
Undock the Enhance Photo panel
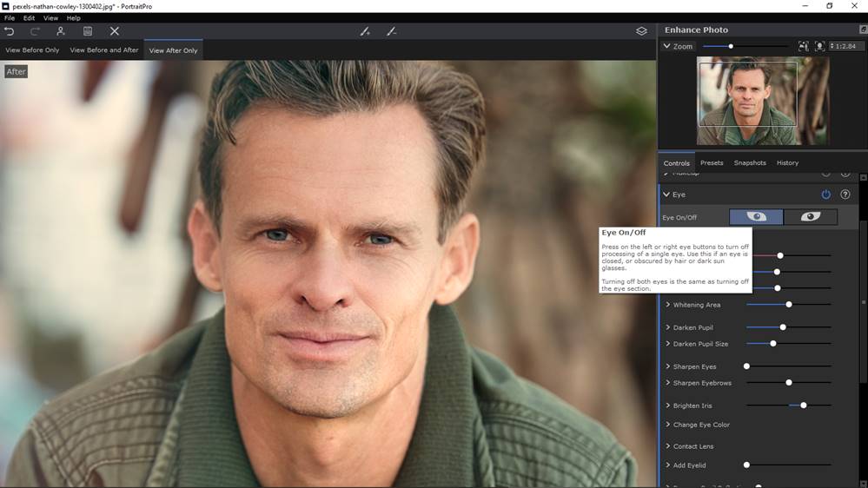[863, 29]
